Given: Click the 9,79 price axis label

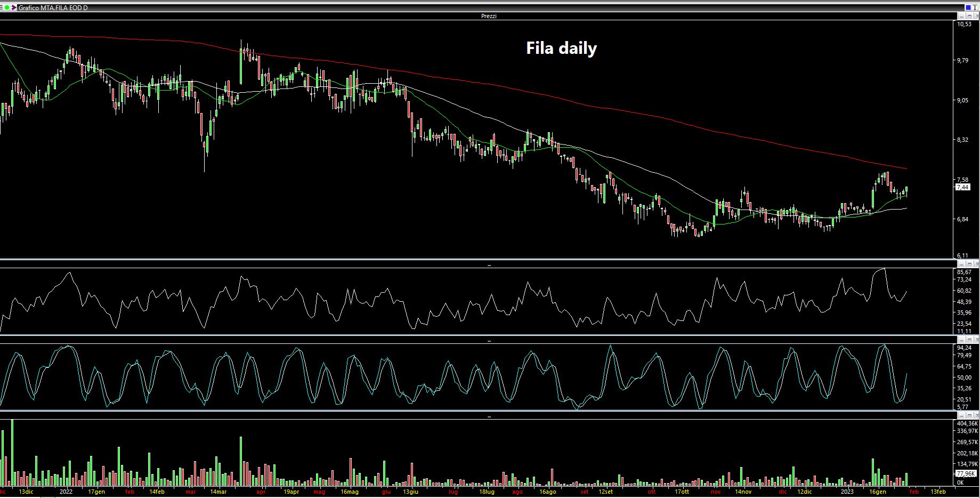Looking at the screenshot, I should point(963,61).
